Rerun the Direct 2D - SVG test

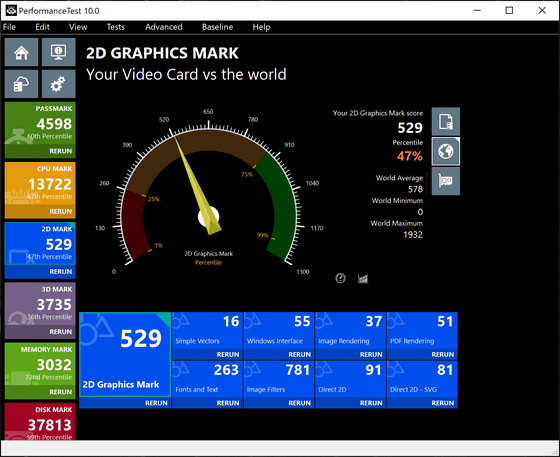[442, 403]
